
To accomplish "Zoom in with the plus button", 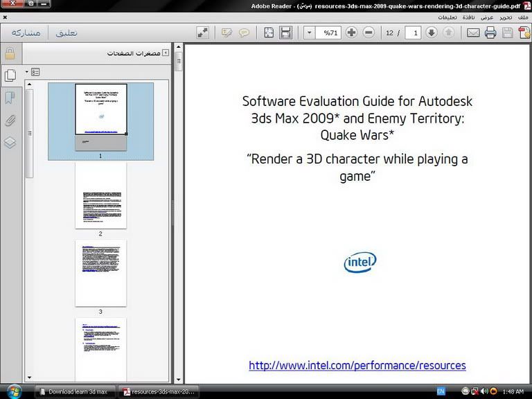I will coord(351,33).
